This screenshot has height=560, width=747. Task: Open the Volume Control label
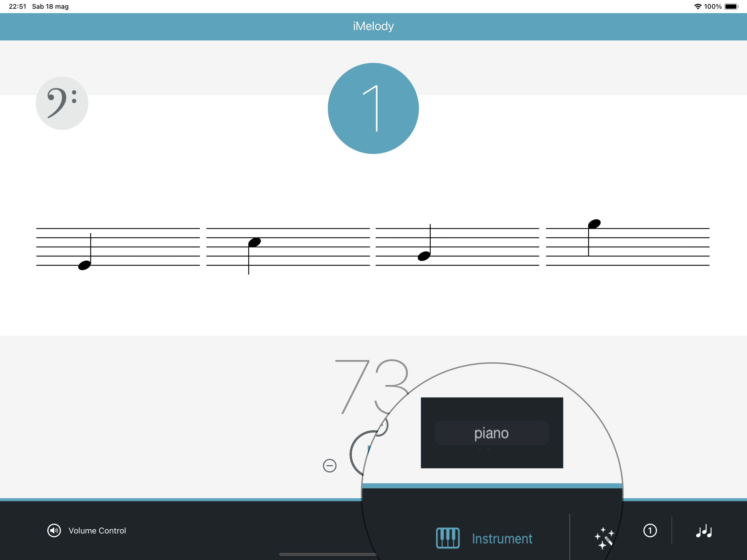[x=97, y=531]
